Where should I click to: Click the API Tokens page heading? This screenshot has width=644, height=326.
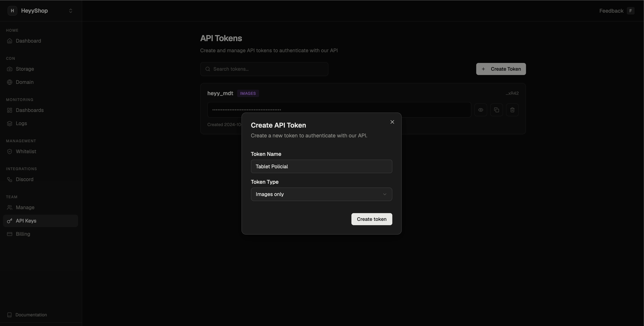coord(221,38)
